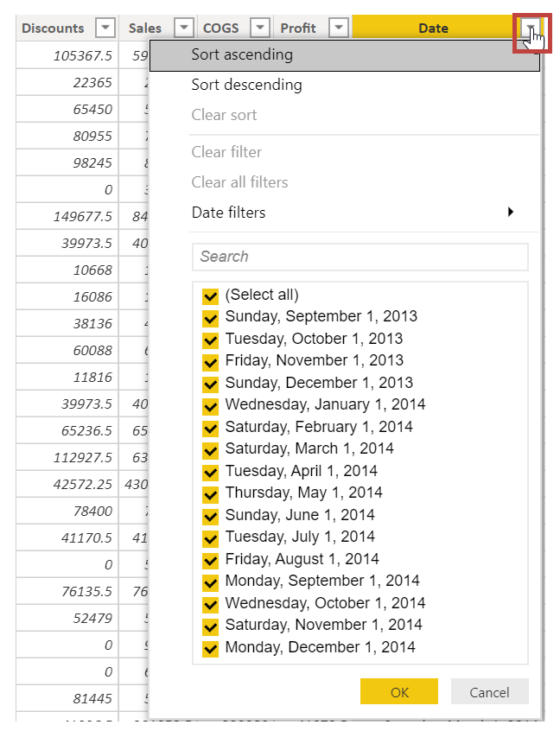Select the Discounts cell 16086

[67, 296]
